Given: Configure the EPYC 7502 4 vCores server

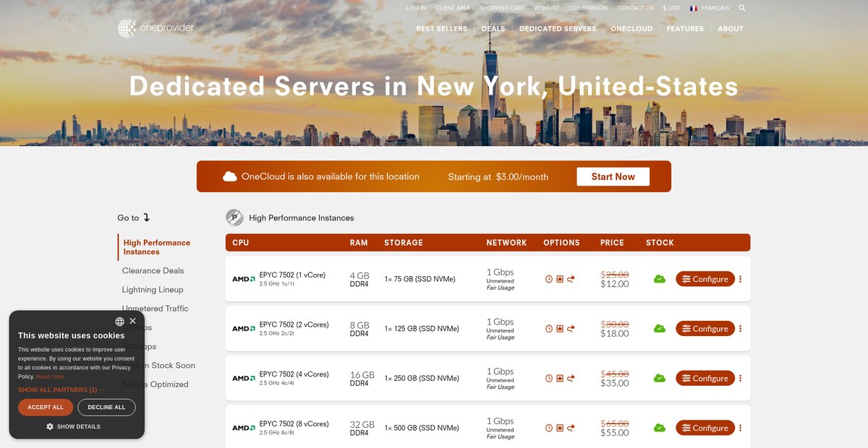Looking at the screenshot, I should click(705, 378).
